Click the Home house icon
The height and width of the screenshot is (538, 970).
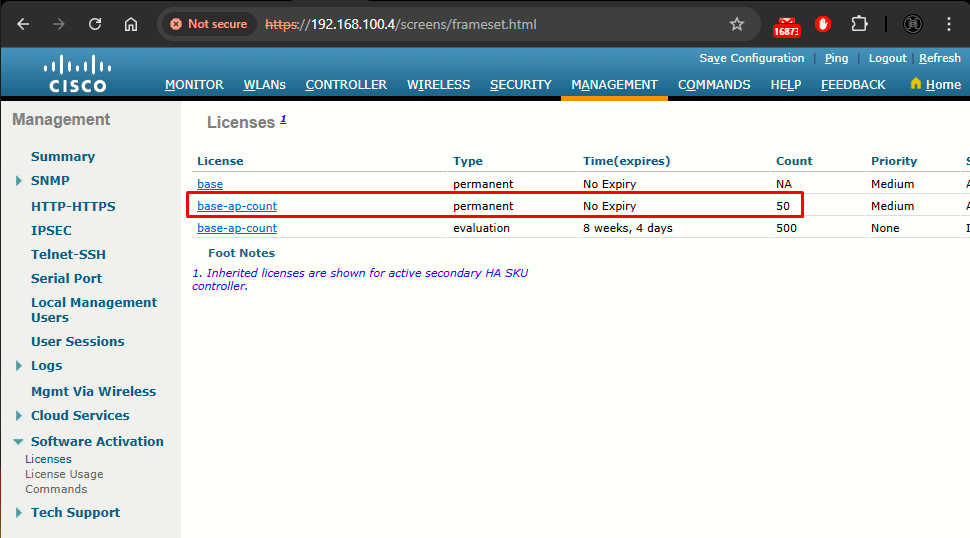(x=916, y=83)
